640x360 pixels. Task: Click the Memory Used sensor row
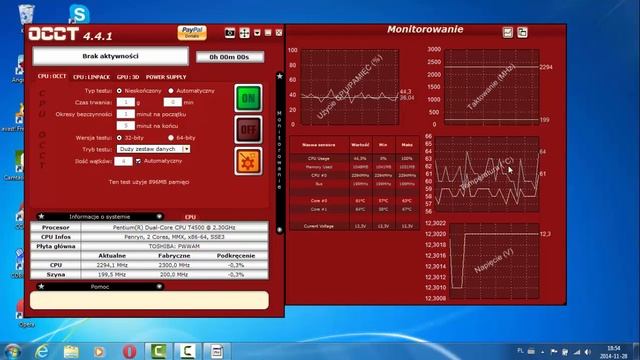click(x=354, y=167)
